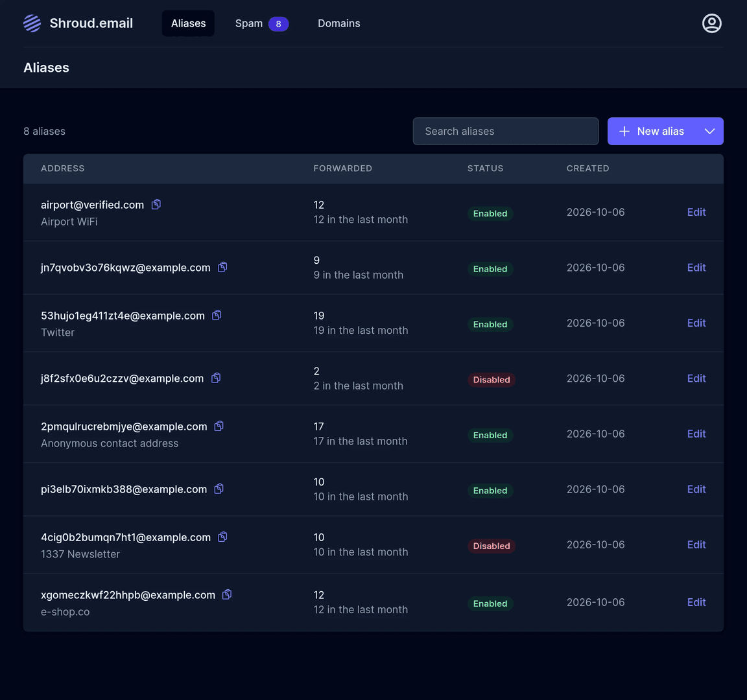Screen dimensions: 747x700
Task: Edit the airport@verified.com alias
Action: (696, 213)
